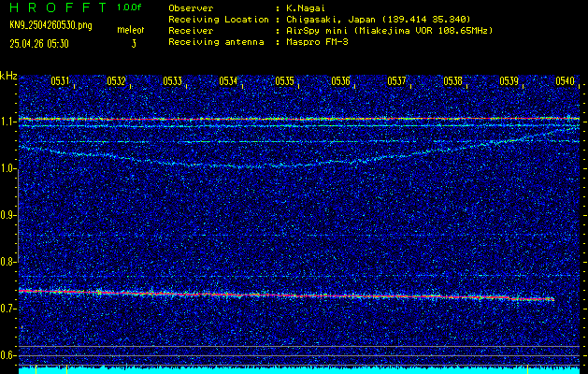This screenshot has width=588, height=374.
Task: Click the sloping red trace near 0.73 kHz
Action: click(286, 295)
